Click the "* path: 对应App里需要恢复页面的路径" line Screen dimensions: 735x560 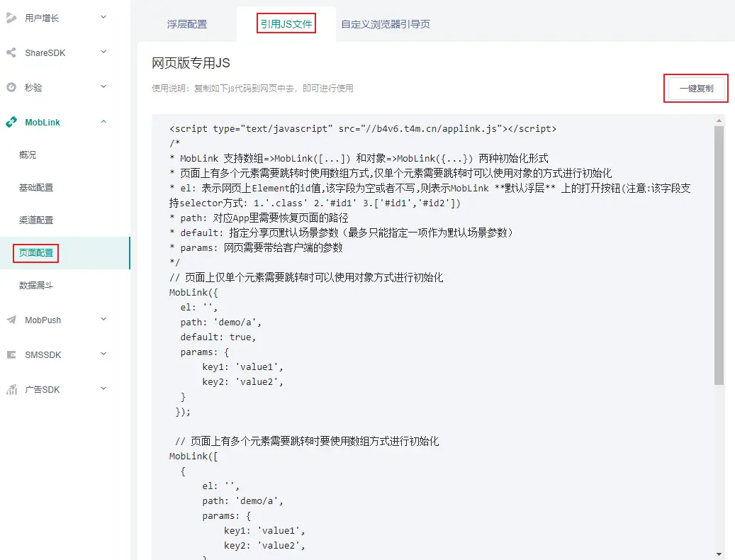(259, 218)
